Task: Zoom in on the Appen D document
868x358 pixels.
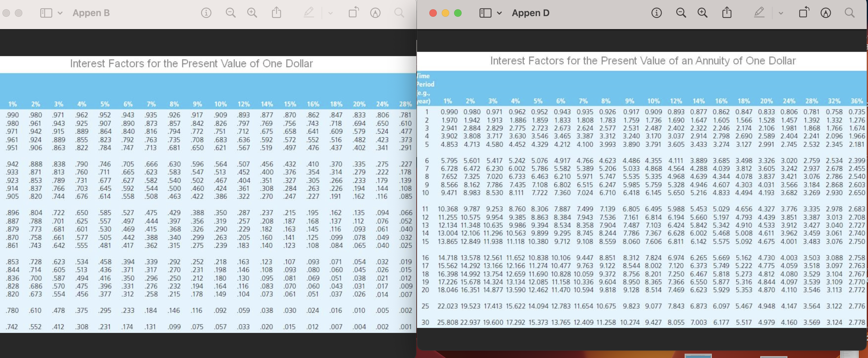Action: coord(702,13)
